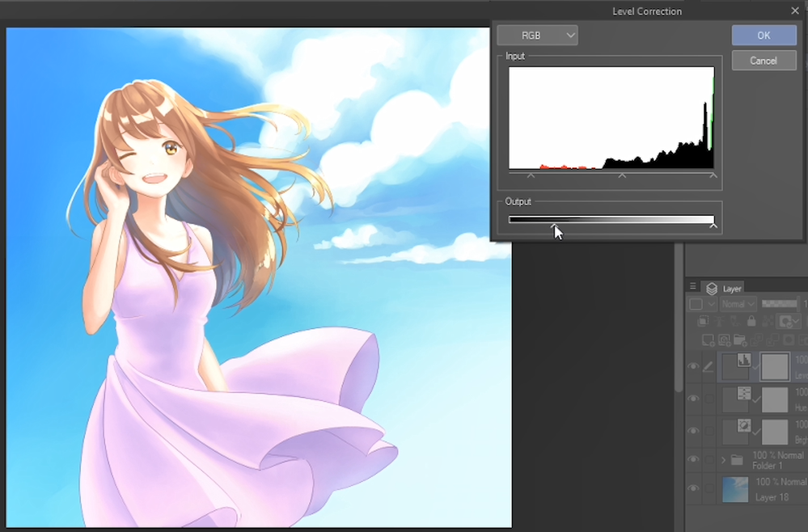Click the input histogram graph
This screenshot has height=532, width=808.
[611, 118]
